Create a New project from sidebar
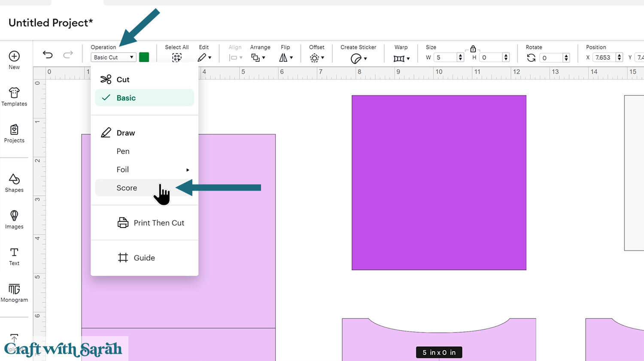Screen dimensions: 644x361 14,60
